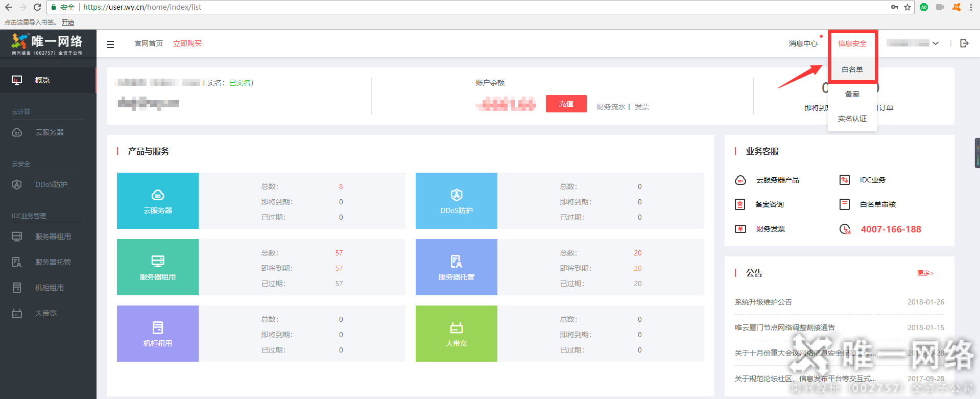Viewport: 980px width, 399px height.
Task: Reload the page with the browser refresh icon
Action: [37, 7]
